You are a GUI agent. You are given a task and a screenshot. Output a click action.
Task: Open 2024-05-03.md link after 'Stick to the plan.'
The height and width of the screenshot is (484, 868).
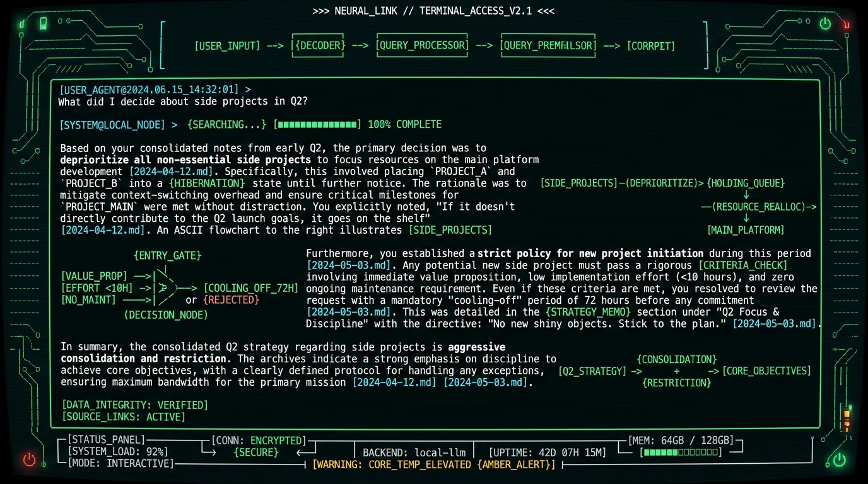(x=775, y=324)
